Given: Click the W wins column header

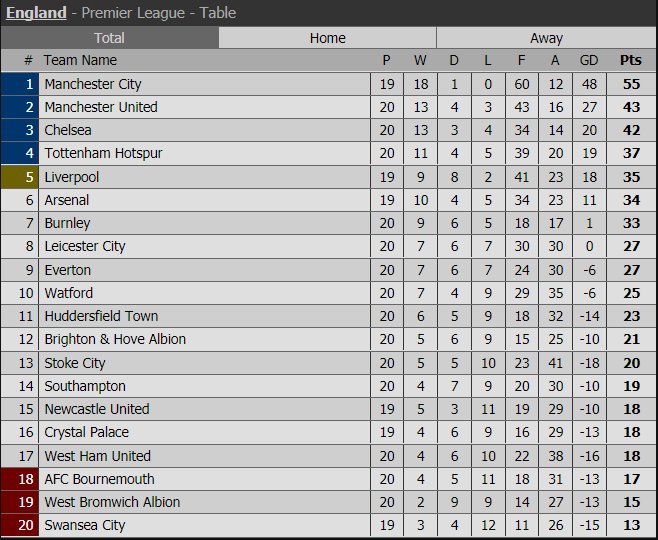Looking at the screenshot, I should tap(420, 61).
